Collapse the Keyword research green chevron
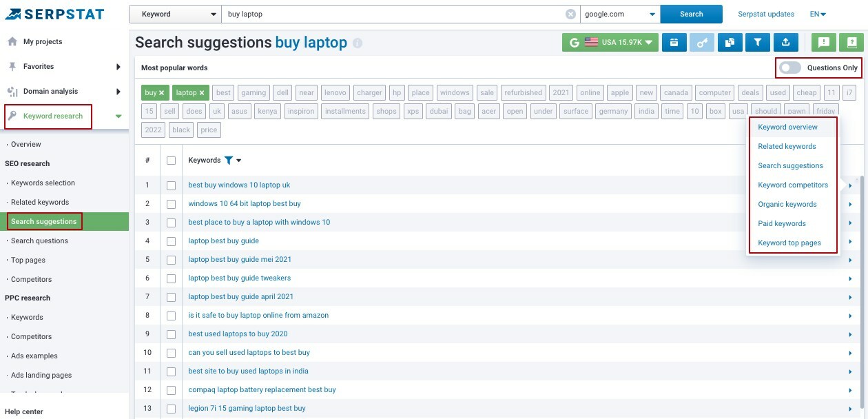Viewport: 868px width, 419px height. (118, 116)
